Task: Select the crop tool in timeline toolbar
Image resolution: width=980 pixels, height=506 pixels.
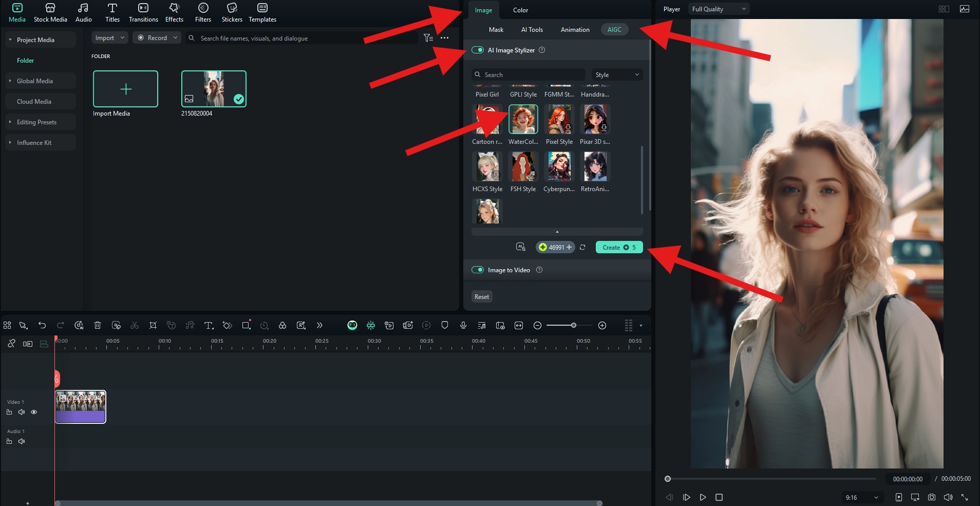Action: pyautogui.click(x=153, y=325)
